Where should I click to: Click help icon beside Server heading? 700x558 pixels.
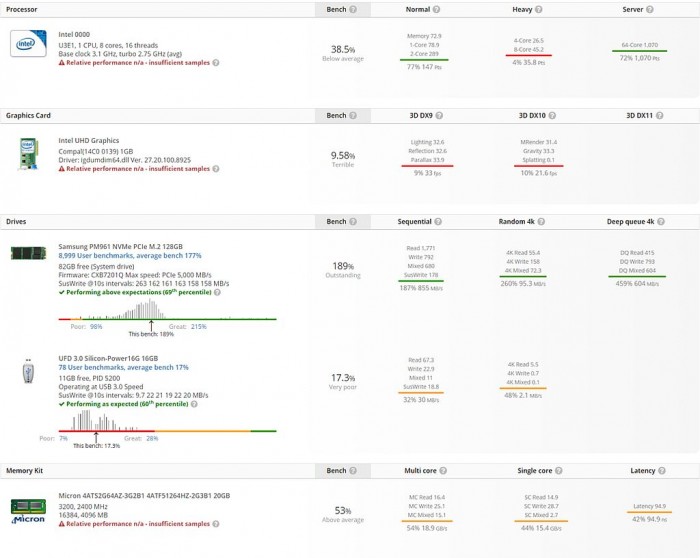tap(650, 9)
